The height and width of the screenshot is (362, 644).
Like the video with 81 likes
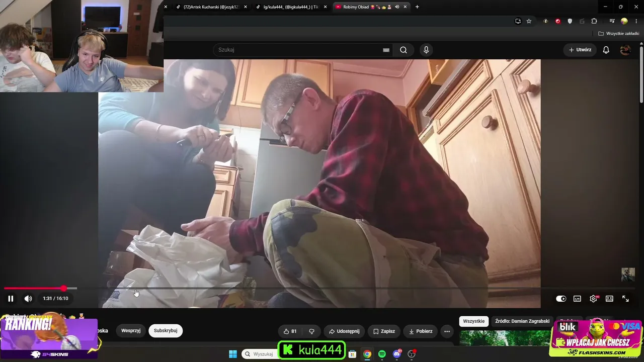coord(290,331)
